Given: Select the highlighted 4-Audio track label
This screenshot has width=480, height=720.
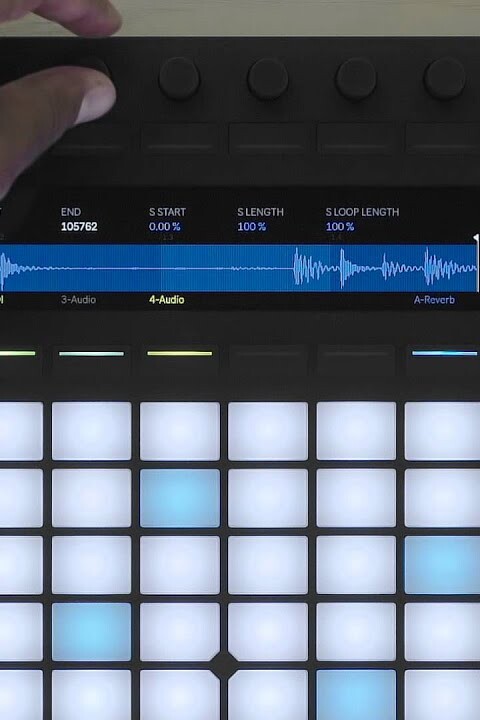Looking at the screenshot, I should 167,300.
